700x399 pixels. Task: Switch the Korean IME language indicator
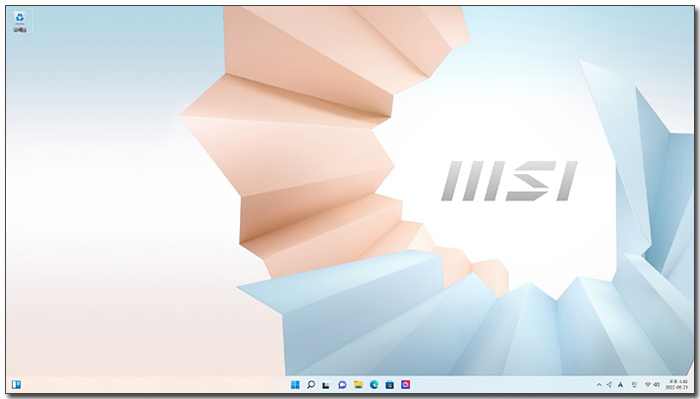[634, 385]
